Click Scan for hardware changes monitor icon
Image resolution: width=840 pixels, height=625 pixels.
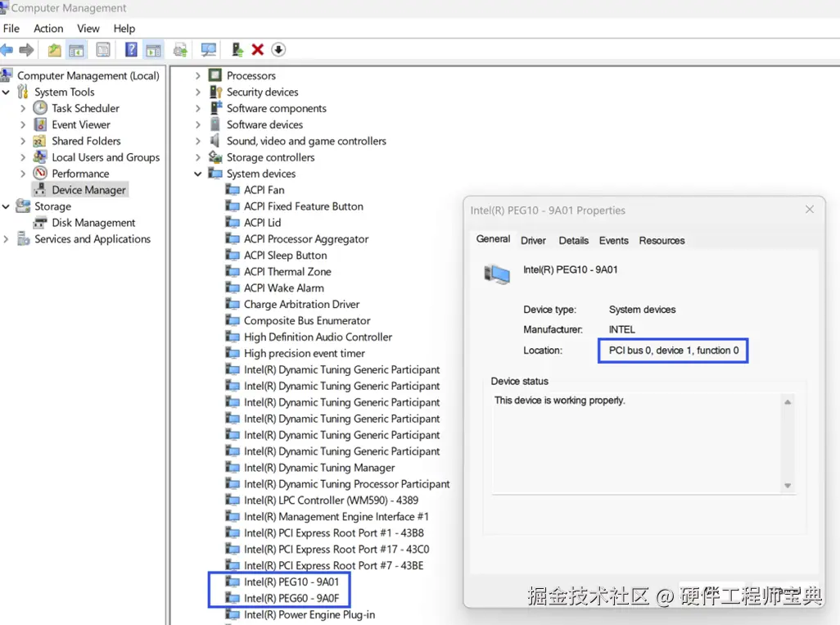click(209, 51)
